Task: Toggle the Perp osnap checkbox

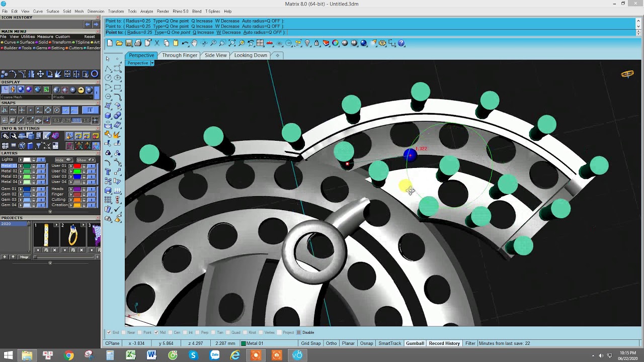Action: (198, 332)
